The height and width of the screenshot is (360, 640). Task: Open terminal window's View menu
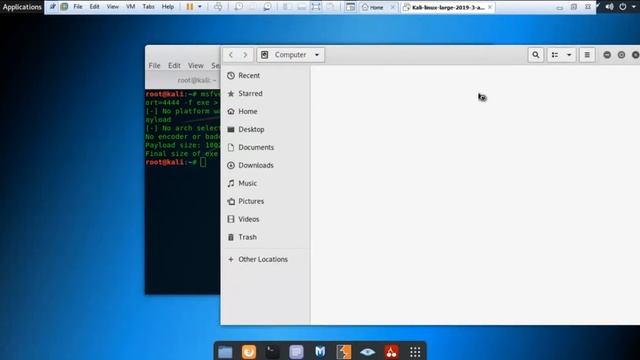(x=196, y=65)
